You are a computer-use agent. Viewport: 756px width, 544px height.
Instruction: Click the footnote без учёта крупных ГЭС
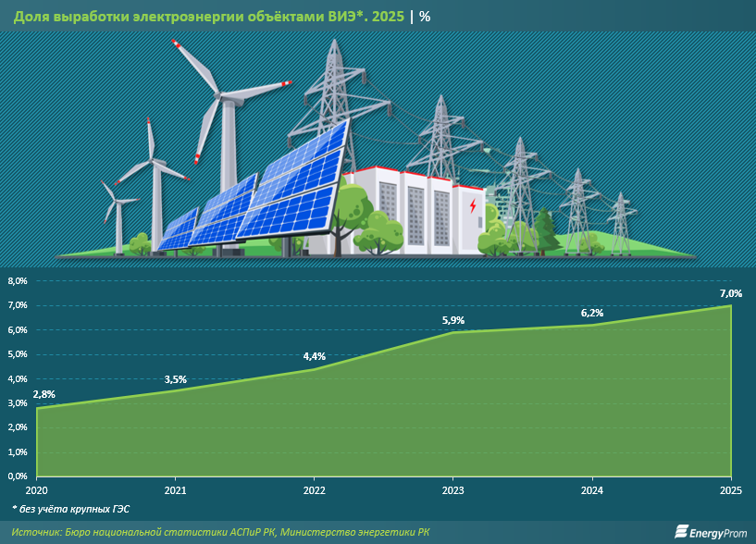tap(71, 510)
